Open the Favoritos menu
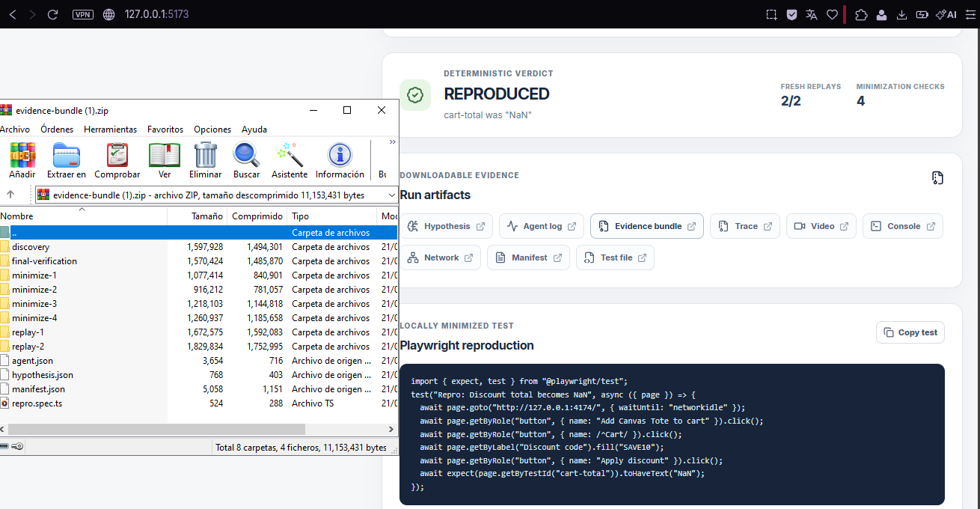The width and height of the screenshot is (980, 509). (x=165, y=129)
